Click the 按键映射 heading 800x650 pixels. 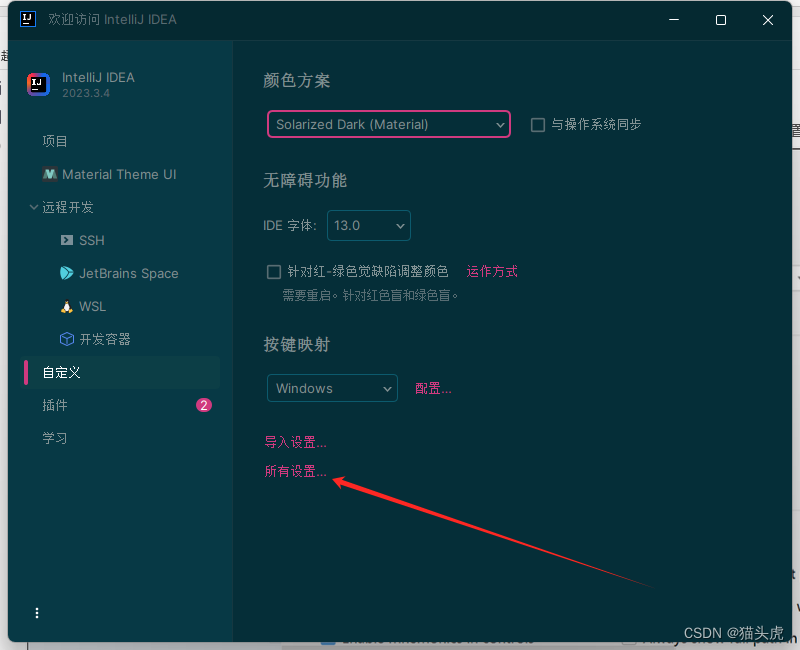(x=297, y=344)
